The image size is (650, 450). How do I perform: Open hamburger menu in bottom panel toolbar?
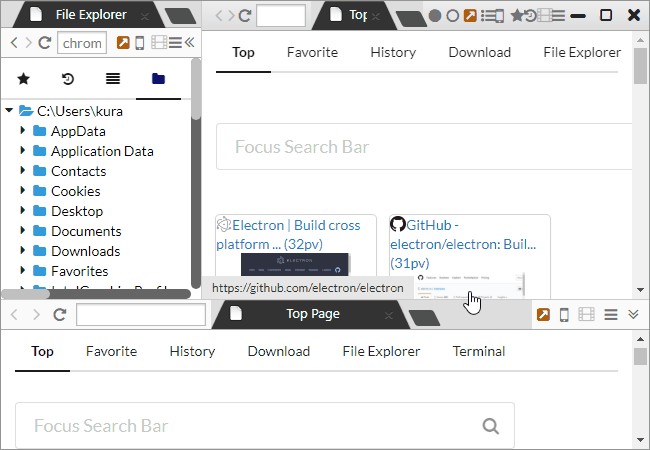pos(611,315)
